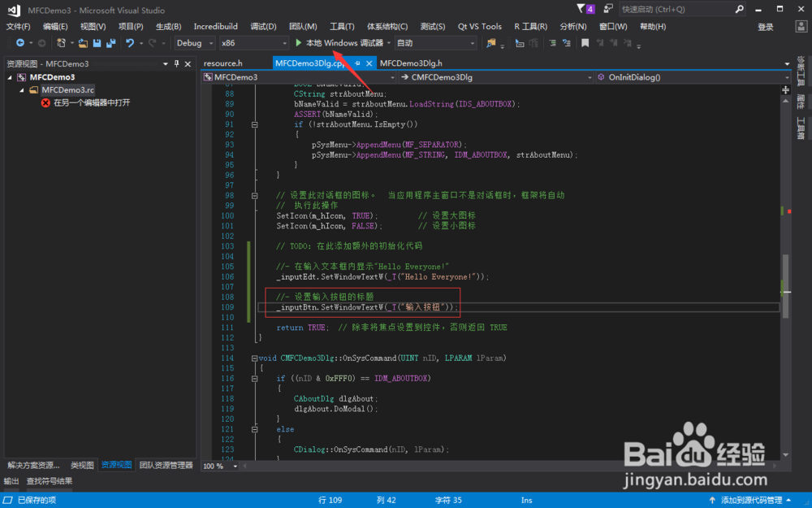Screen dimensions: 812x508
Task: Toggle auto-hide pin on 资源视图 panel
Action: click(x=176, y=63)
